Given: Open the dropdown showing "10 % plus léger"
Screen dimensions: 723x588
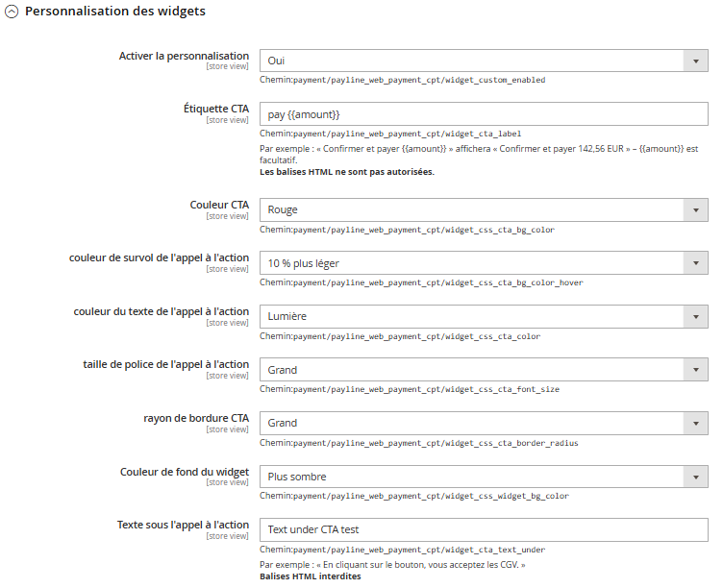Looking at the screenshot, I should 484,263.
